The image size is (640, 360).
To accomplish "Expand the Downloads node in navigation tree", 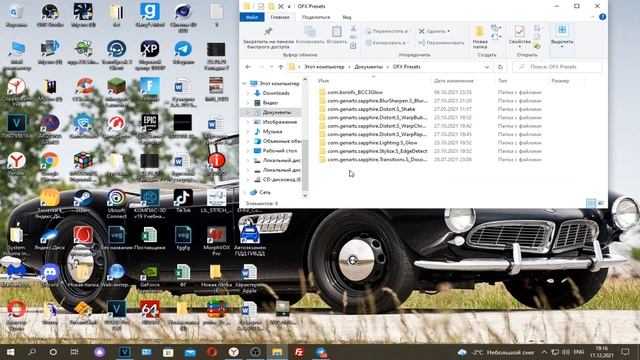I will [x=248, y=93].
